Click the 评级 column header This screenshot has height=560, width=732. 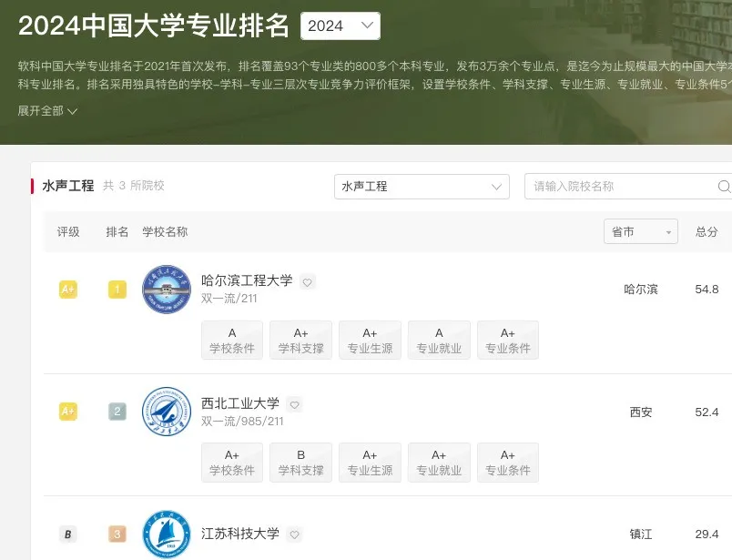68,231
